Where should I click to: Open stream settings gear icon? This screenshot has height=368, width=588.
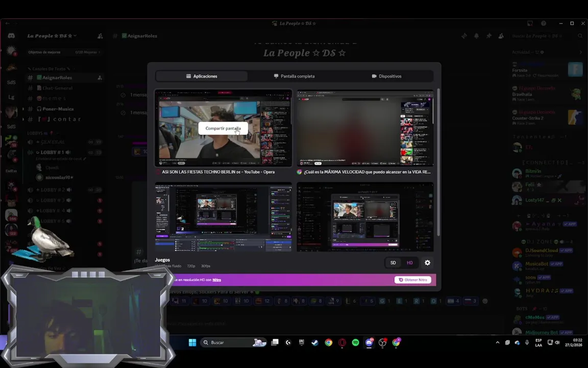pos(428,263)
